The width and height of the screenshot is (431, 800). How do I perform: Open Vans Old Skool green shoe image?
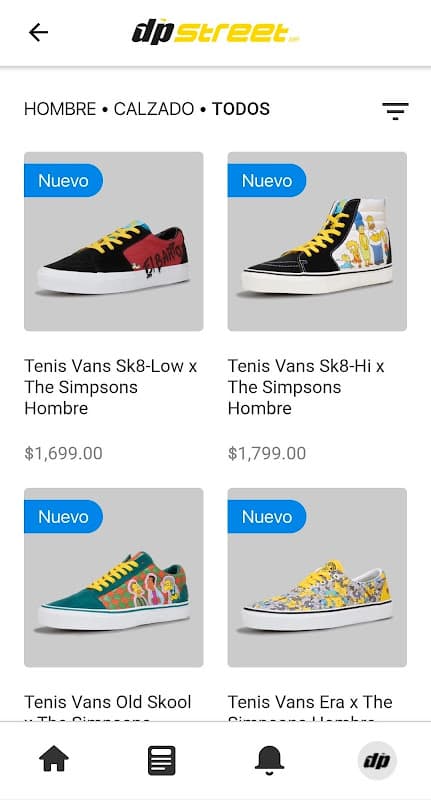[114, 578]
